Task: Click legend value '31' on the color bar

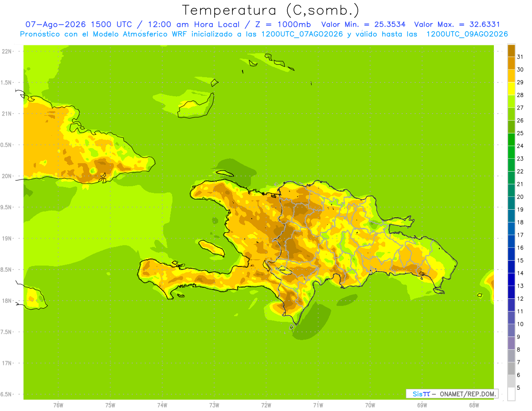Action: click(x=520, y=57)
